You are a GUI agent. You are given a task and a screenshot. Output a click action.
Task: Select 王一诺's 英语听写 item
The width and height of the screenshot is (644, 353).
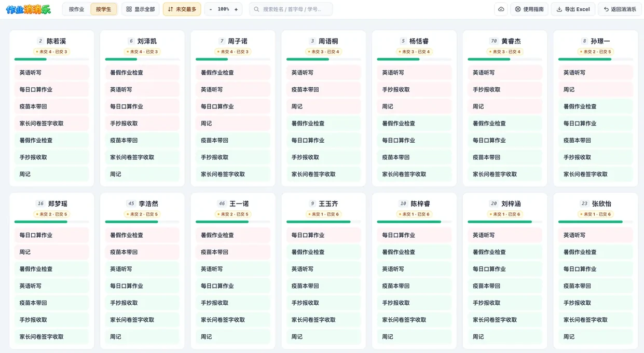(233, 269)
